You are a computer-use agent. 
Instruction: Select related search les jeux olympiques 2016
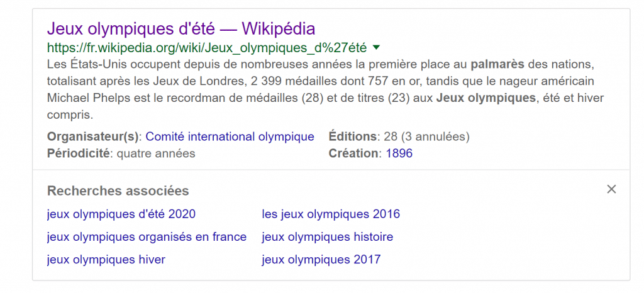(x=331, y=214)
